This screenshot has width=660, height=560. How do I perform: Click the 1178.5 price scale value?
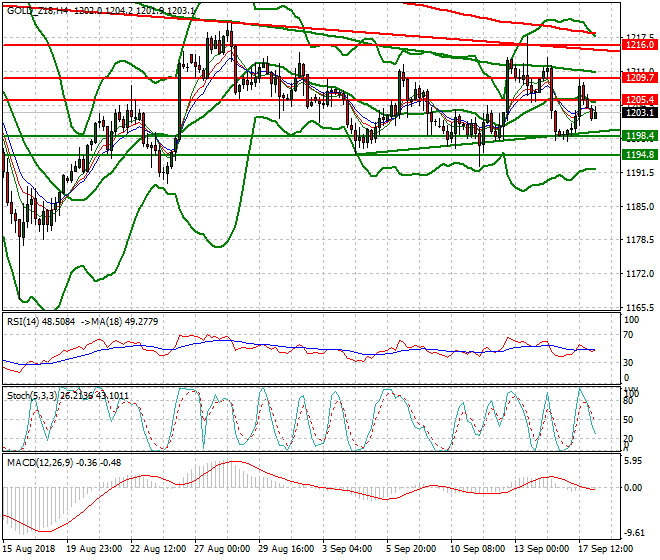[x=640, y=240]
